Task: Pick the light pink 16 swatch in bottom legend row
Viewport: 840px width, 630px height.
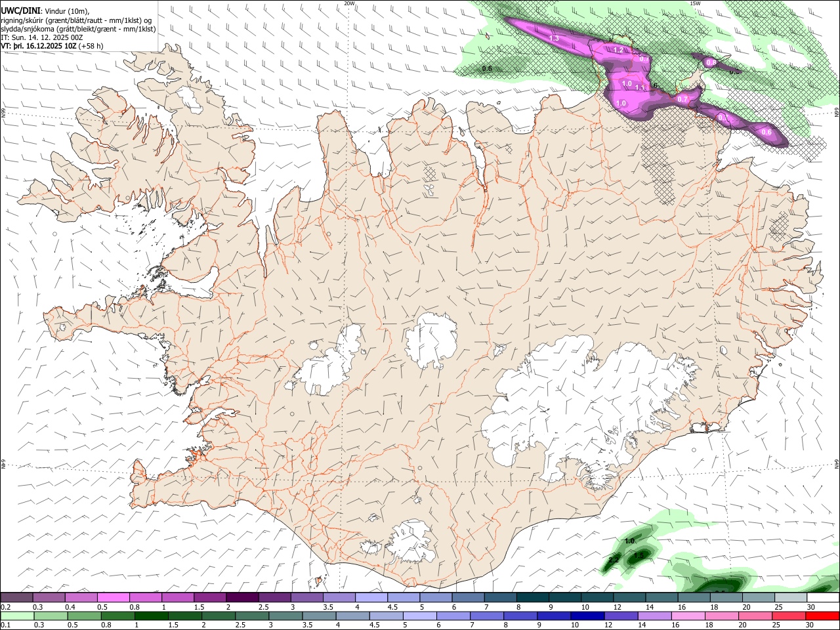Action: click(x=688, y=616)
